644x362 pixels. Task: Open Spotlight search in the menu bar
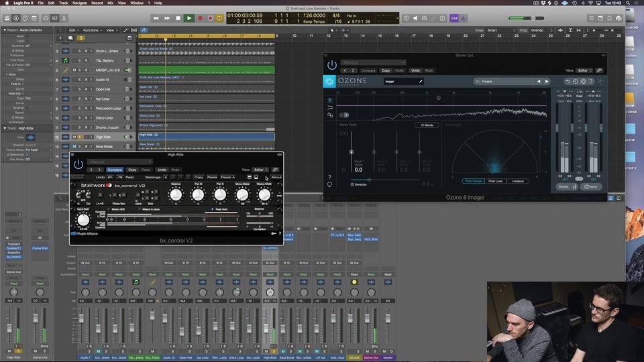(628, 3)
